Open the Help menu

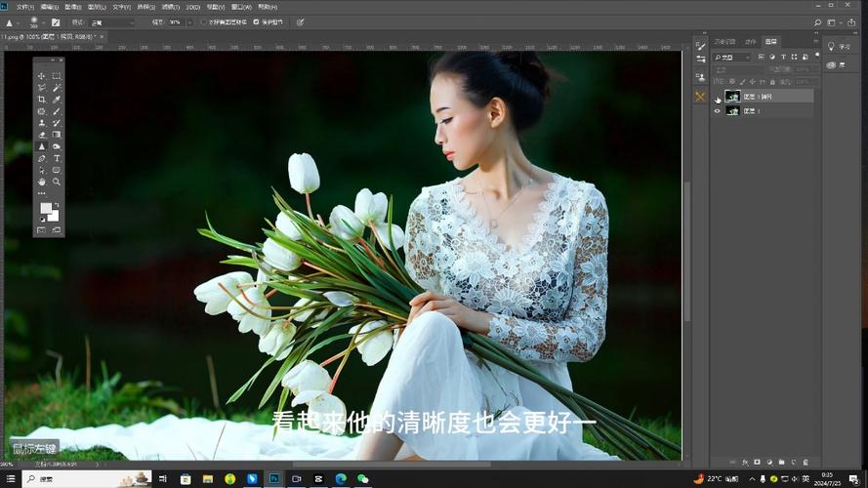(268, 7)
